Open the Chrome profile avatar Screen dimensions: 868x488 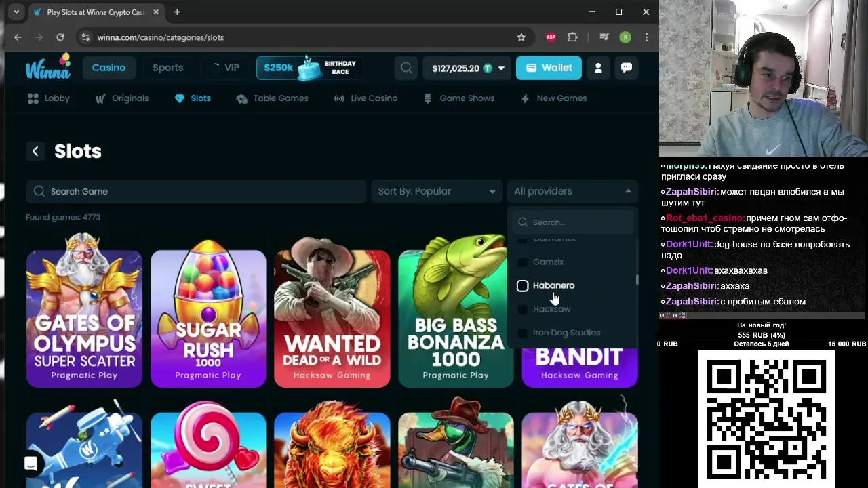625,37
